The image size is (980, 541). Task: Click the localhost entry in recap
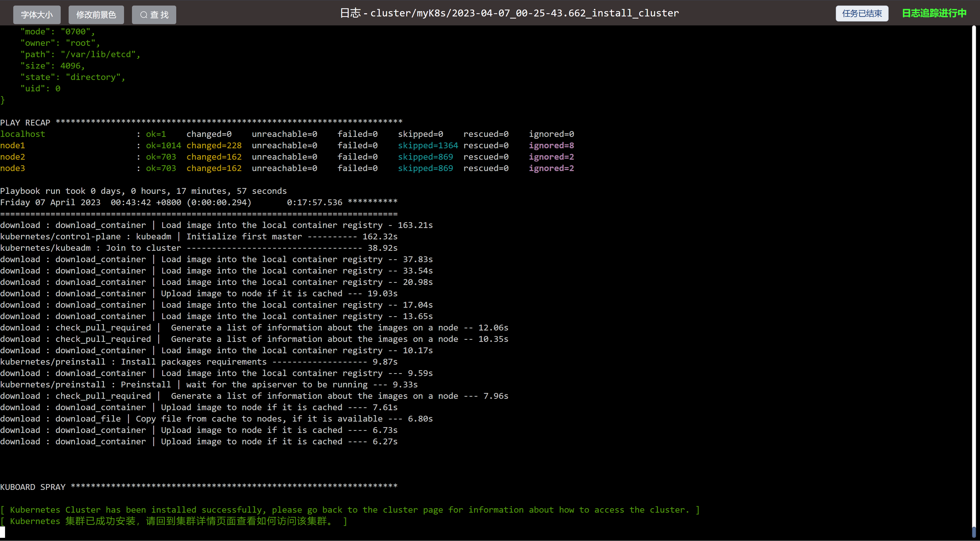23,134
